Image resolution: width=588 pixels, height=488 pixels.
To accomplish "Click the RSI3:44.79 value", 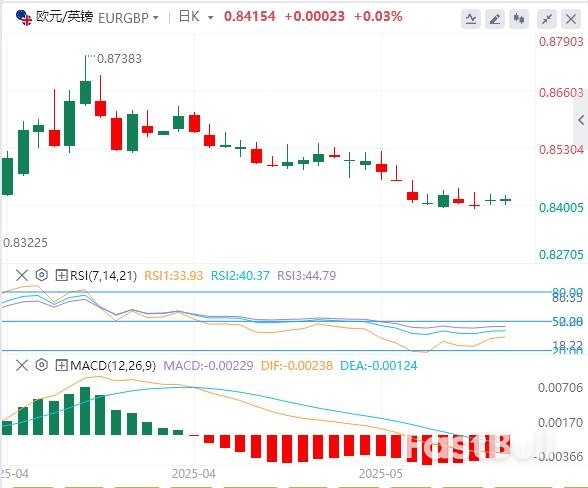I will pos(306,276).
